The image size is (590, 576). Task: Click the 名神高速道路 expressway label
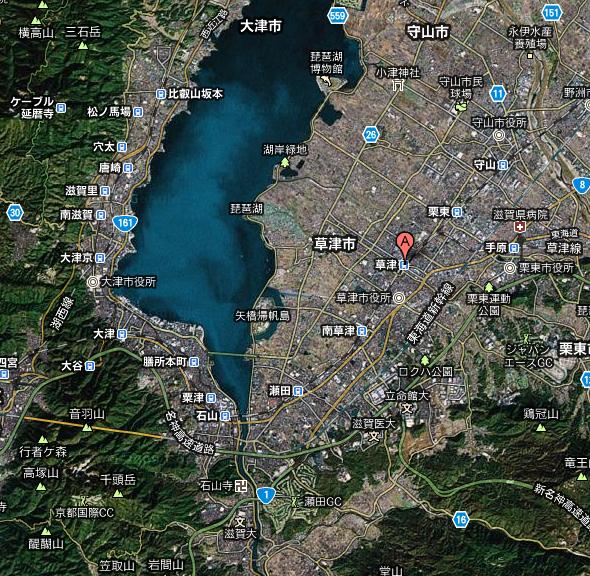(x=191, y=434)
